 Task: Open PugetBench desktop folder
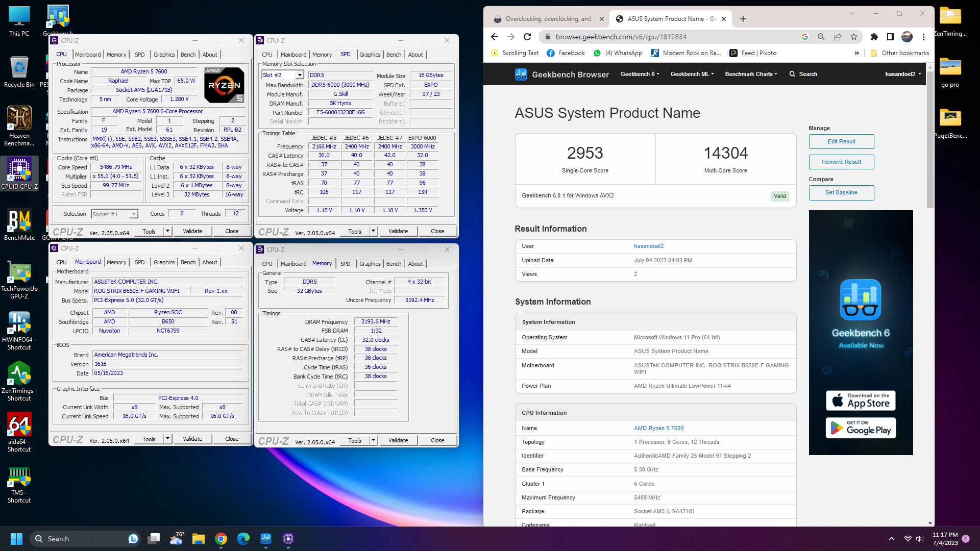click(x=950, y=123)
